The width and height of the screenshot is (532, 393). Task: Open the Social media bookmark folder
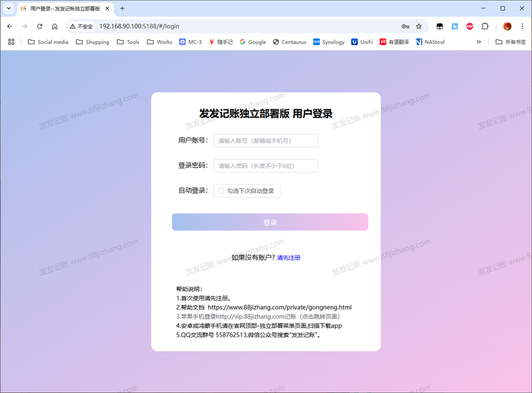tap(48, 42)
